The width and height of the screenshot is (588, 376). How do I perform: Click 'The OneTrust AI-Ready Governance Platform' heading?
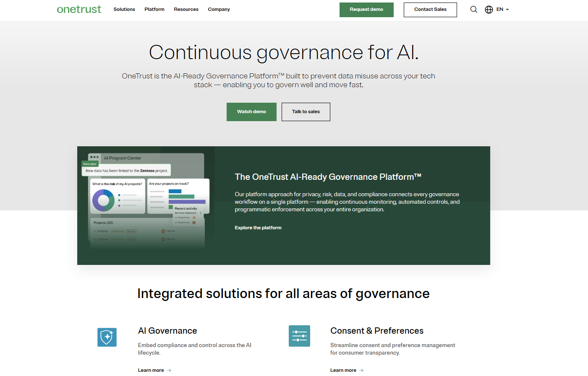click(328, 177)
